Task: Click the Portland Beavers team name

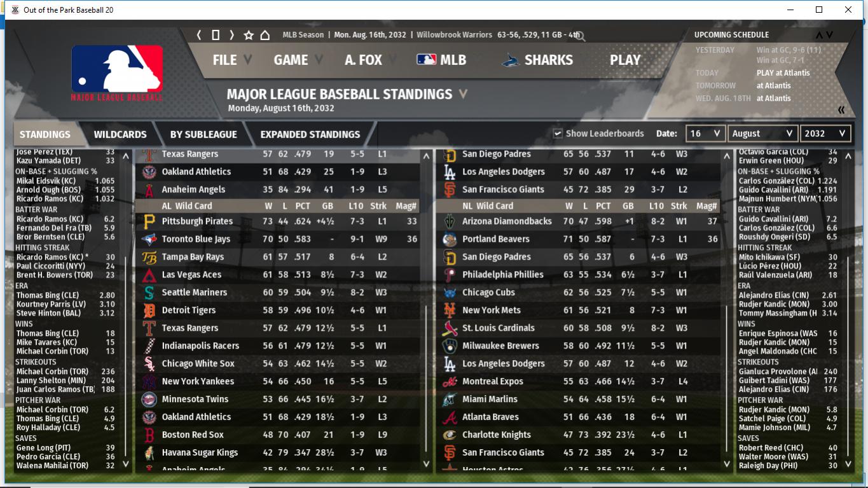Action: (x=496, y=239)
